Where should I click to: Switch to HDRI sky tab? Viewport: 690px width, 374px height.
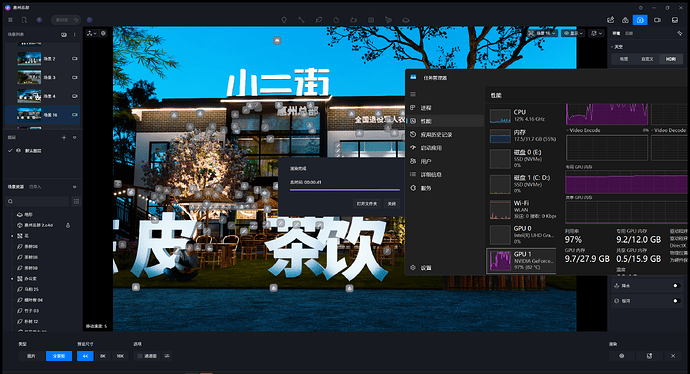click(x=671, y=59)
